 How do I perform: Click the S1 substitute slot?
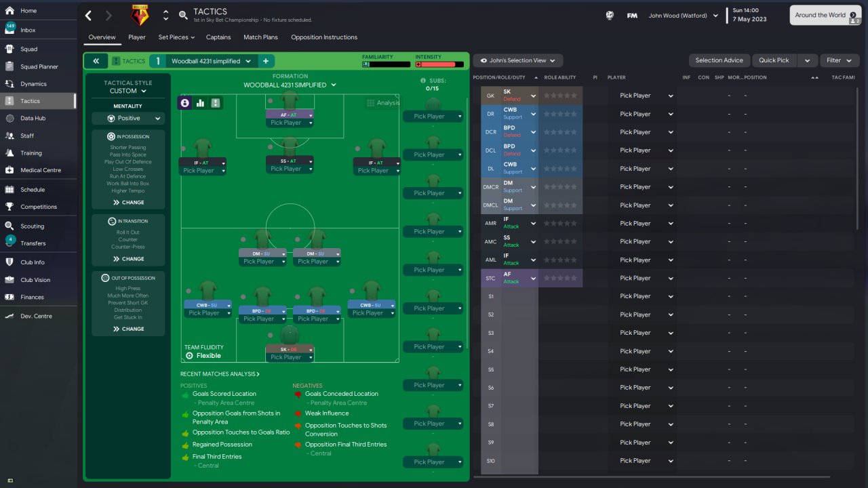pyautogui.click(x=491, y=297)
